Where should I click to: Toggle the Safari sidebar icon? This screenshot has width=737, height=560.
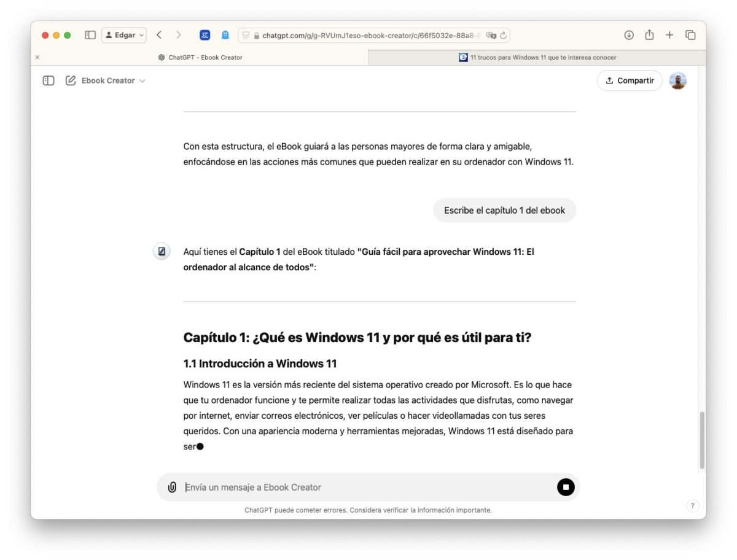pyautogui.click(x=90, y=35)
